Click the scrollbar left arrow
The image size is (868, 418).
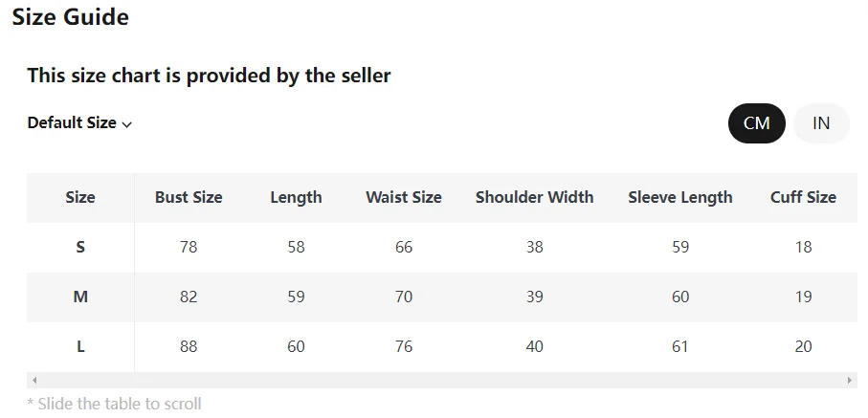pos(32,381)
